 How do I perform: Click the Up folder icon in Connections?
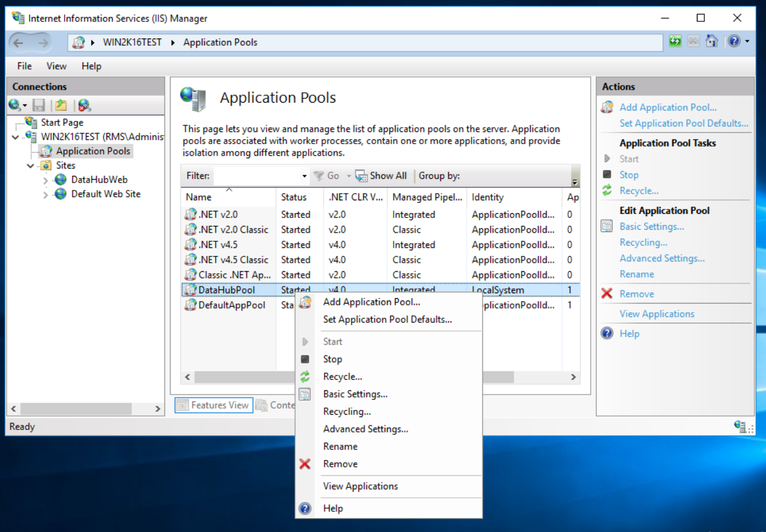pyautogui.click(x=61, y=105)
